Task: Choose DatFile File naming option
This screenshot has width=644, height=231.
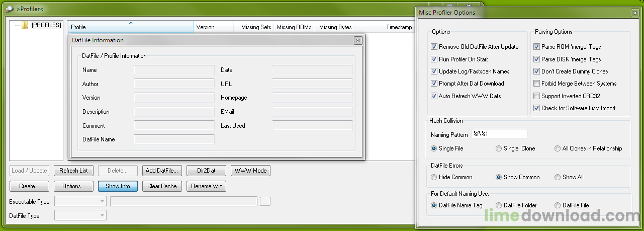Action: [558, 205]
